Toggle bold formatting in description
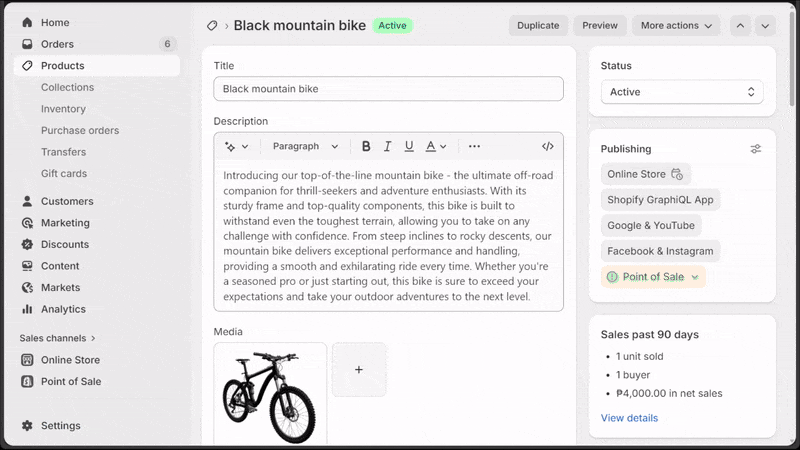Screen dimensions: 800x450 click(366, 146)
